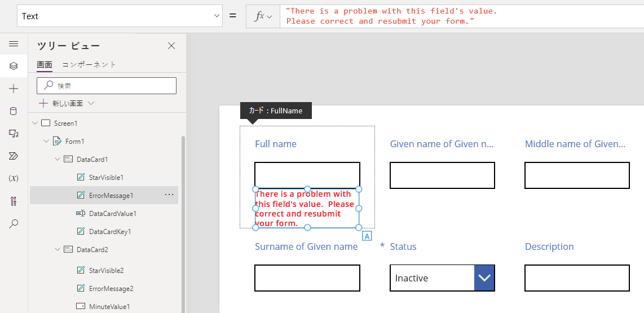Collapse the Form1 tree node

point(46,142)
